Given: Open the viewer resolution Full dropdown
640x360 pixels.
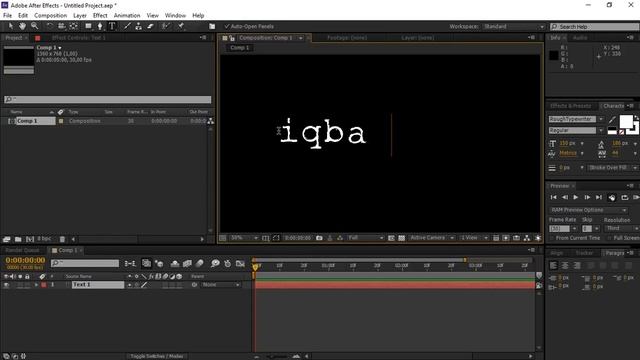Looking at the screenshot, I should pyautogui.click(x=365, y=238).
